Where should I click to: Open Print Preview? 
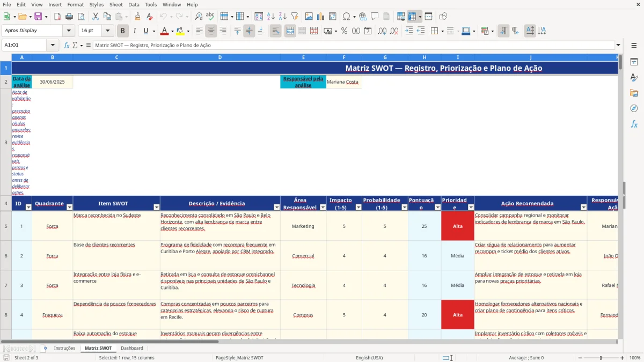pyautogui.click(x=80, y=17)
